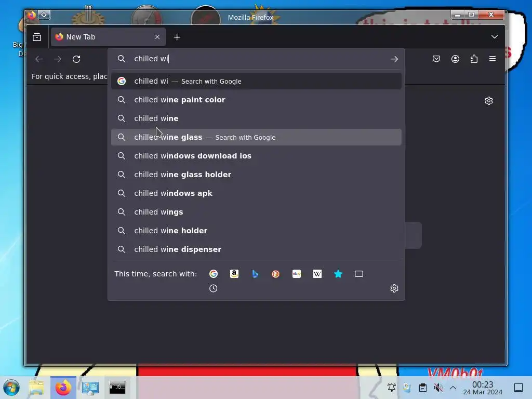Open a new tab with plus button

tap(177, 37)
